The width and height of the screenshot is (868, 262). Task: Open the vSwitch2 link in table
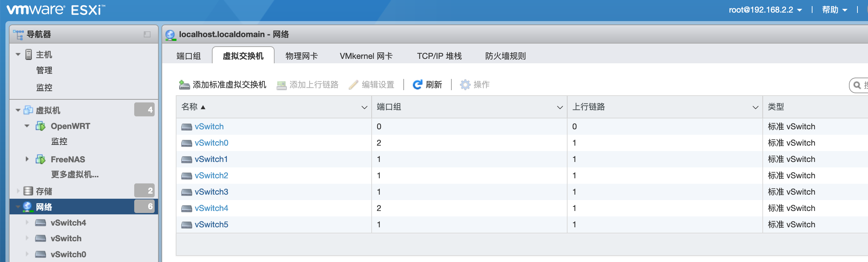pos(212,176)
